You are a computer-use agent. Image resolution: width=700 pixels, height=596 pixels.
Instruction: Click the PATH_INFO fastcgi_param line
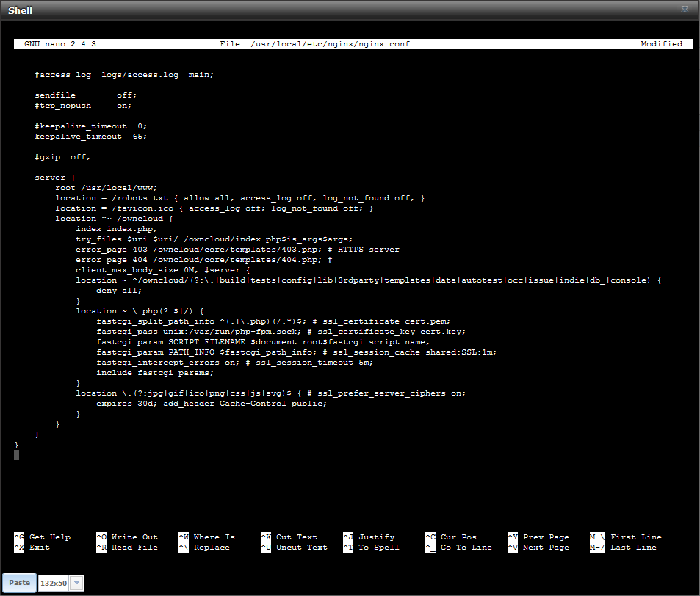pyautogui.click(x=297, y=352)
